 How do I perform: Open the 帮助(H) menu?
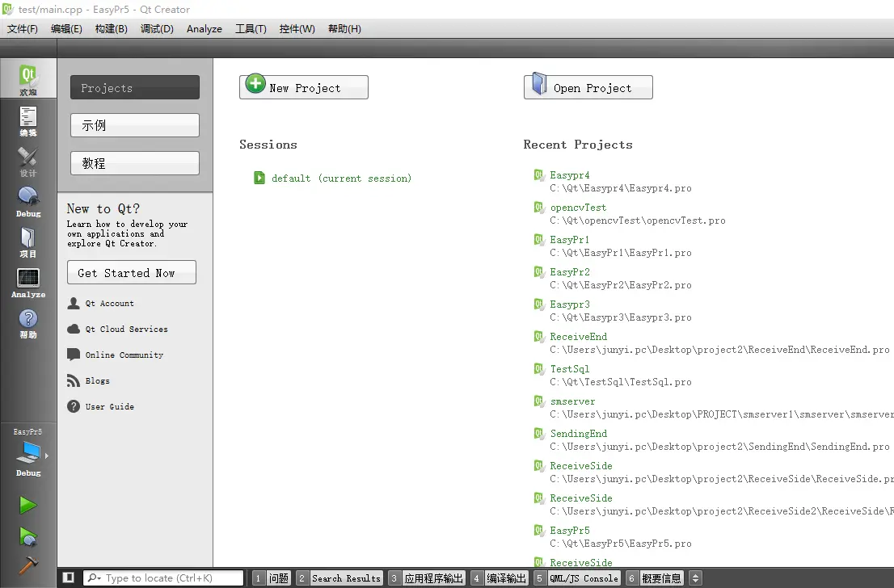[344, 28]
